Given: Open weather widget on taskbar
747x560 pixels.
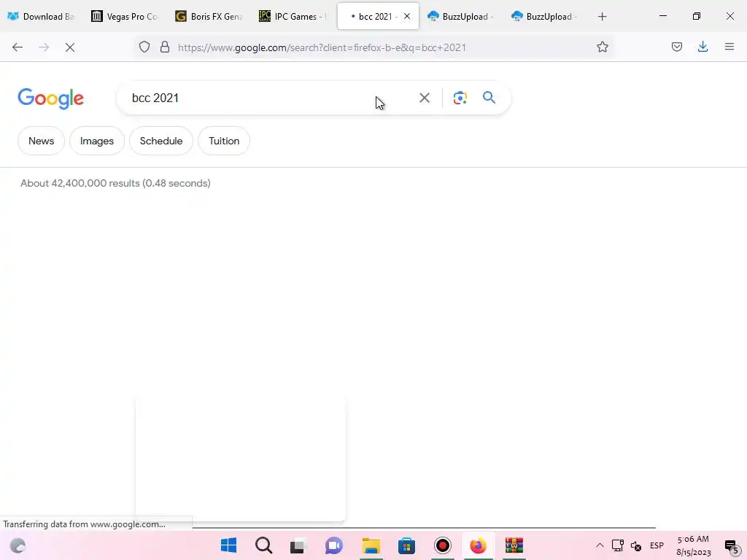Looking at the screenshot, I should 18,545.
